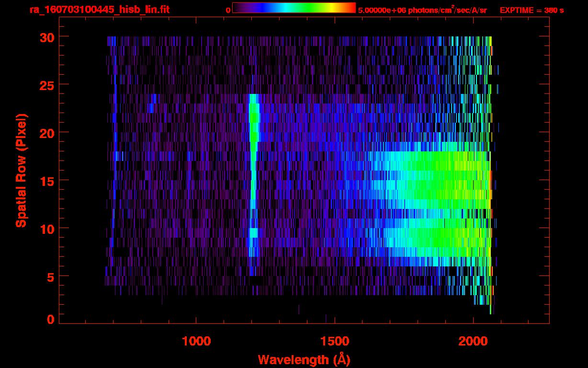Click the ra_160703100445_hisb_lin.fit file title
588x368 pixels.
(99, 10)
